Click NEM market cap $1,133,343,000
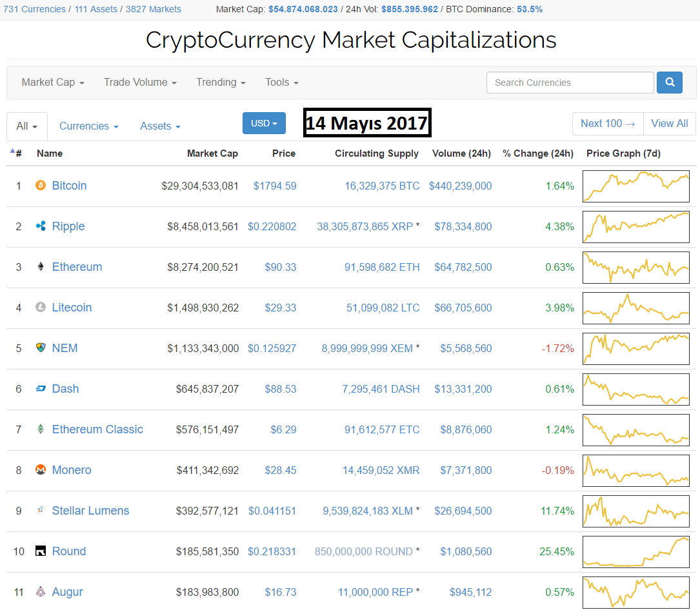 click(203, 348)
